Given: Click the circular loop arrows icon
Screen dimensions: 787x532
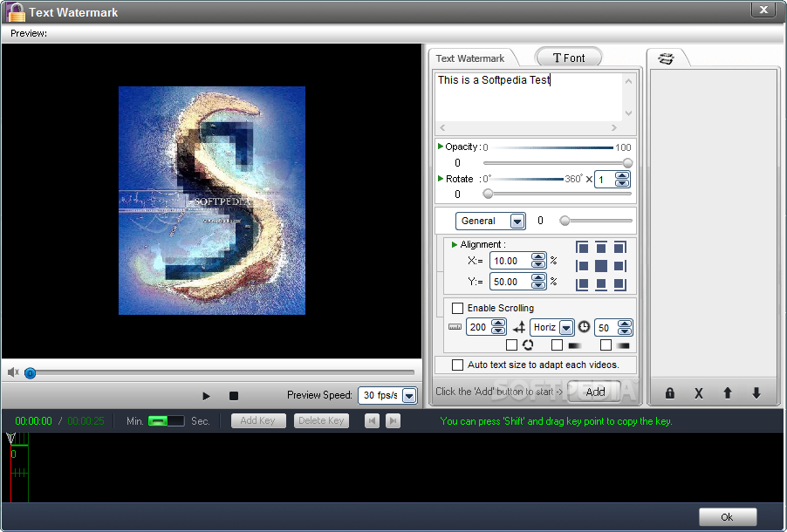Looking at the screenshot, I should 528,344.
